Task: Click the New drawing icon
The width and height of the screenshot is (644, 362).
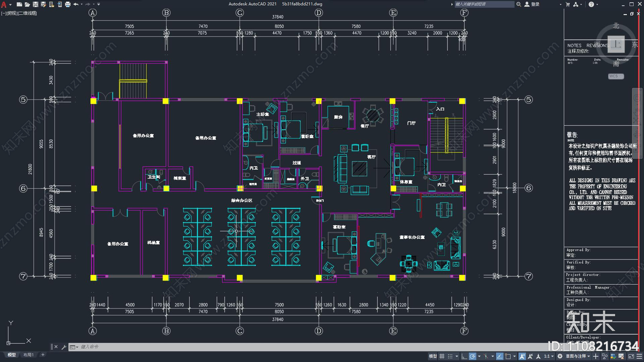Action: (x=19, y=4)
